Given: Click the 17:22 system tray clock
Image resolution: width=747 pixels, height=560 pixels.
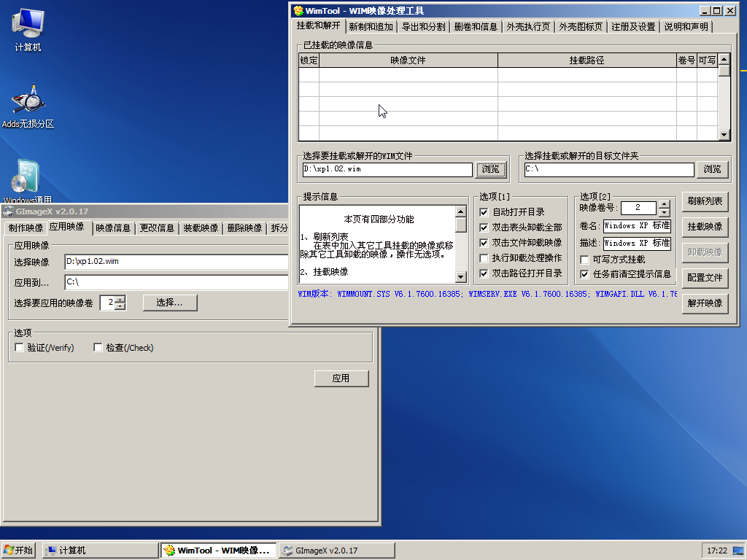Looking at the screenshot, I should coord(717,551).
